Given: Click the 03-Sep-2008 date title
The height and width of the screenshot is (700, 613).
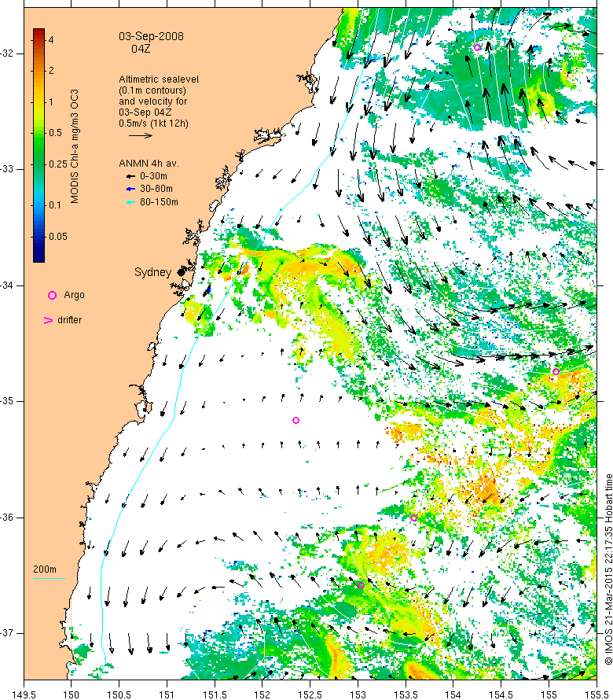Looking at the screenshot, I should point(151,37).
